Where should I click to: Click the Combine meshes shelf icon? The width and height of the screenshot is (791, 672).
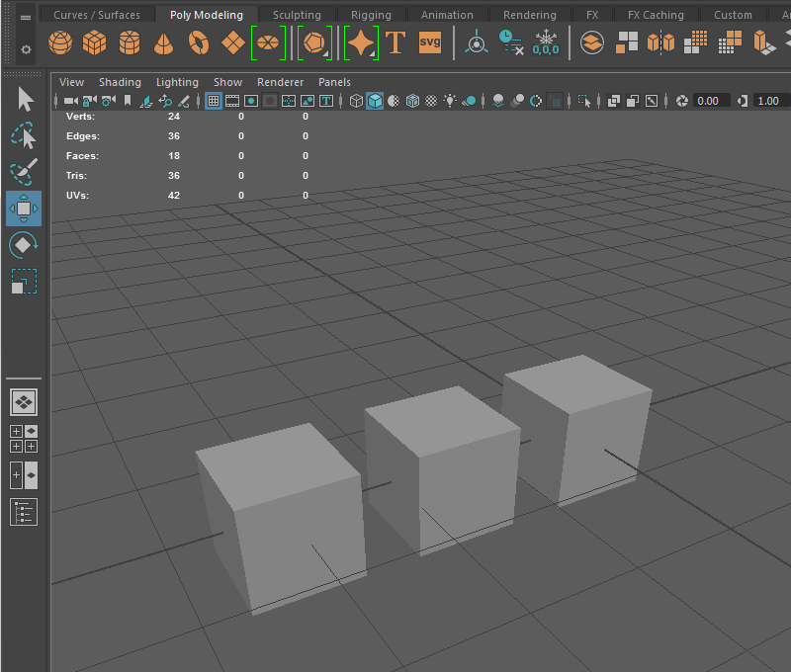tap(591, 42)
